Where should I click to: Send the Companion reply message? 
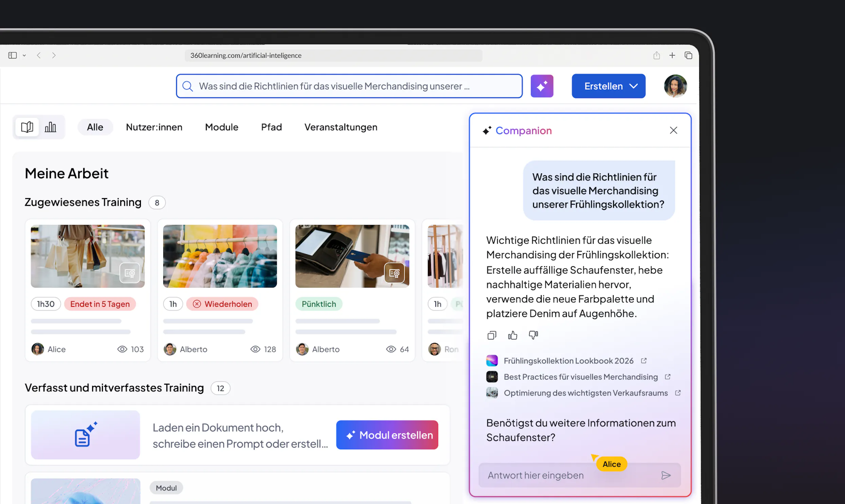point(666,475)
